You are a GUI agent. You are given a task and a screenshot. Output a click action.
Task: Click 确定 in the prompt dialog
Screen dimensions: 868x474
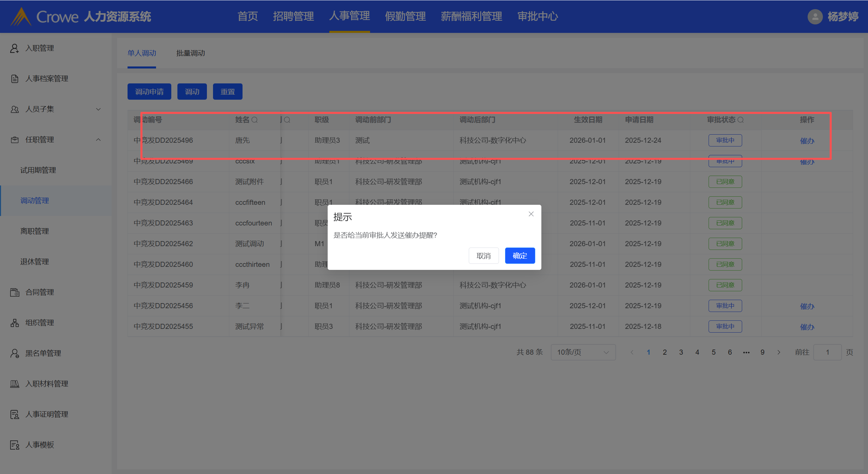(520, 256)
